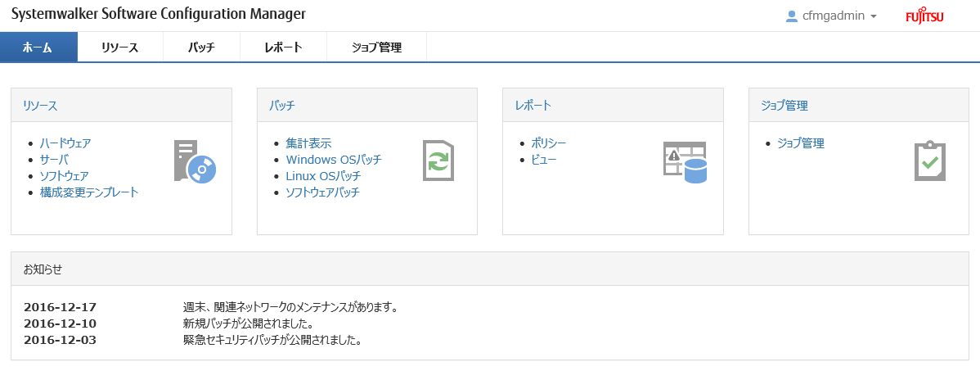This screenshot has height=371, width=980.
Task: Select the ホーム tab
Action: click(38, 47)
